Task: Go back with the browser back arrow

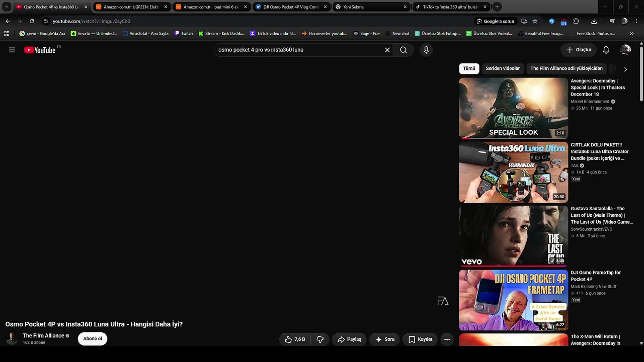Action: (8, 21)
